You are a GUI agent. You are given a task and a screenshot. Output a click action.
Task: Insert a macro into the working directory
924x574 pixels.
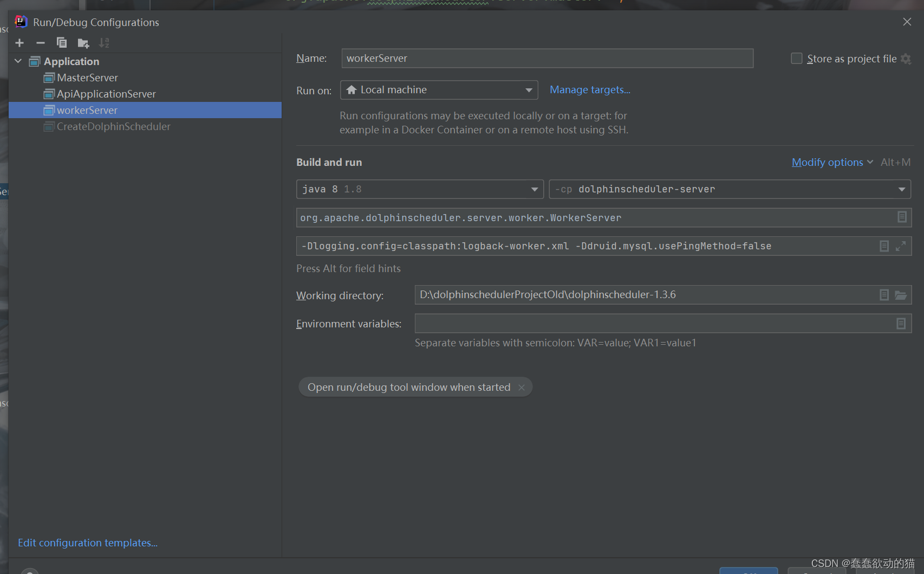[x=884, y=295]
